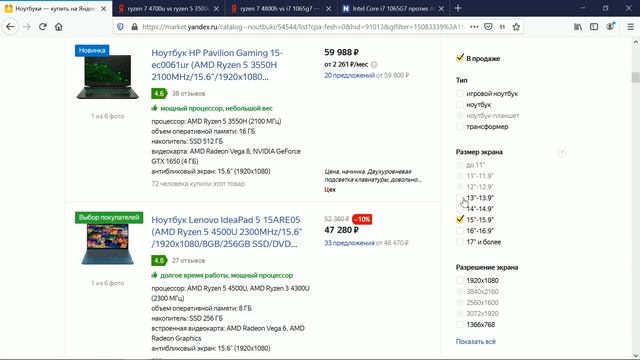This screenshot has width=640, height=360.
Task: Open the browser home page
Action: point(59,27)
